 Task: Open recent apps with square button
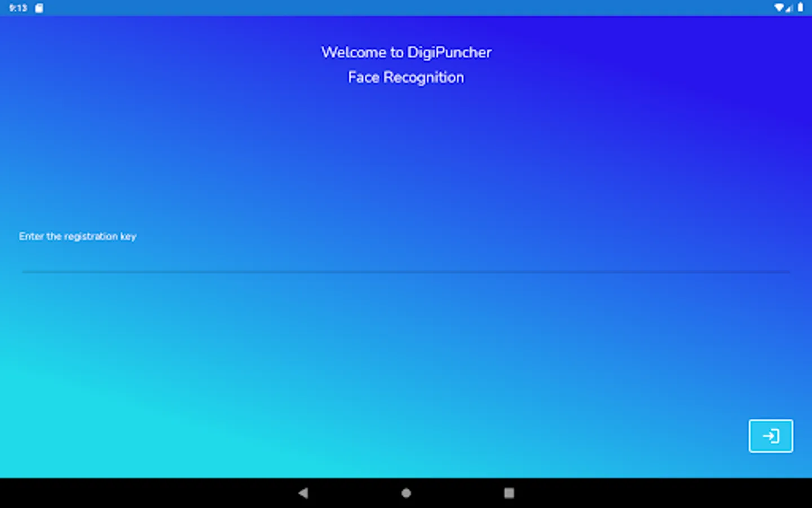(509, 493)
